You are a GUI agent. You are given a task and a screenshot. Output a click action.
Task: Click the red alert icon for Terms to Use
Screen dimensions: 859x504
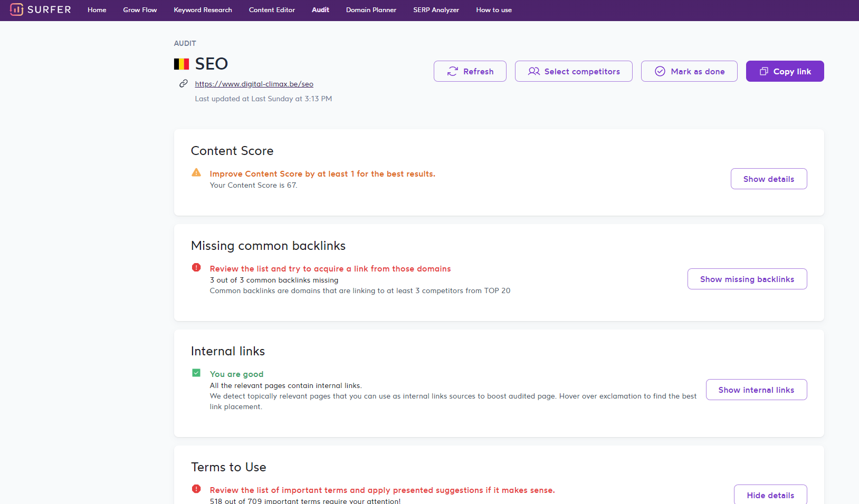(196, 489)
